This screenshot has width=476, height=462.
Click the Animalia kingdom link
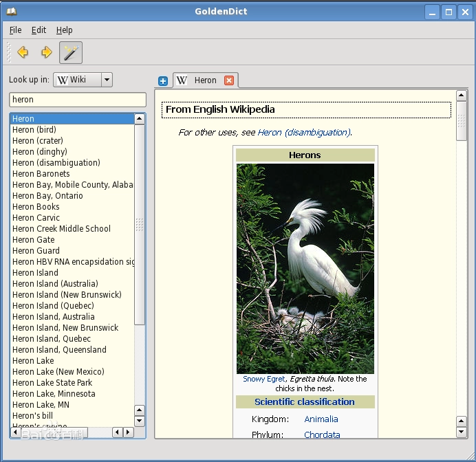[x=321, y=419]
